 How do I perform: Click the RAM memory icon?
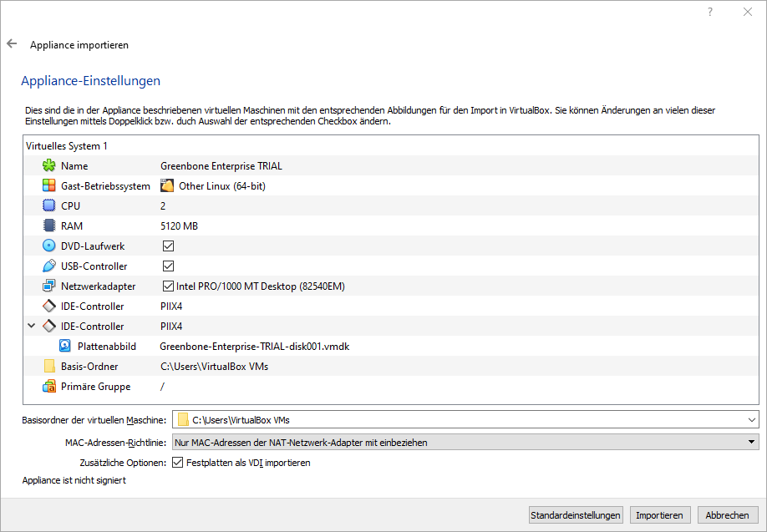point(49,225)
